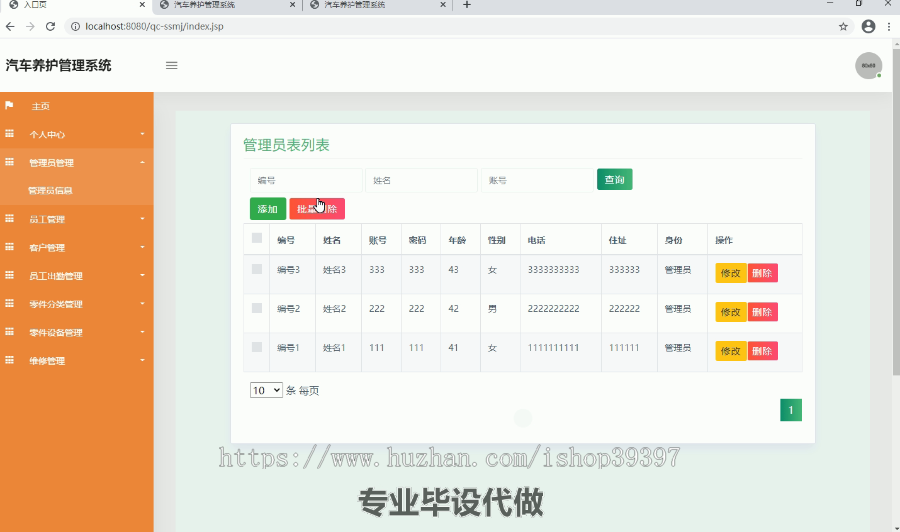Click the grid icon beside 员工管理

[9, 219]
